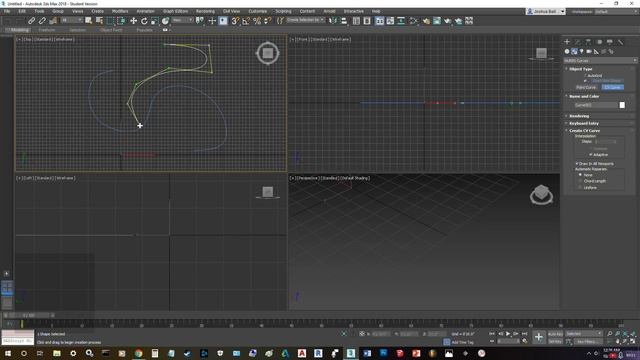Click the object color swatch
Image resolution: width=640 pixels, height=360 pixels.
pos(622,105)
